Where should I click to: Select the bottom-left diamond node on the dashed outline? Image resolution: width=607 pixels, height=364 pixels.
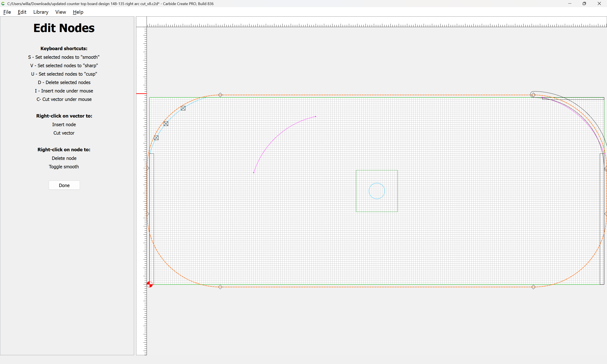point(220,287)
